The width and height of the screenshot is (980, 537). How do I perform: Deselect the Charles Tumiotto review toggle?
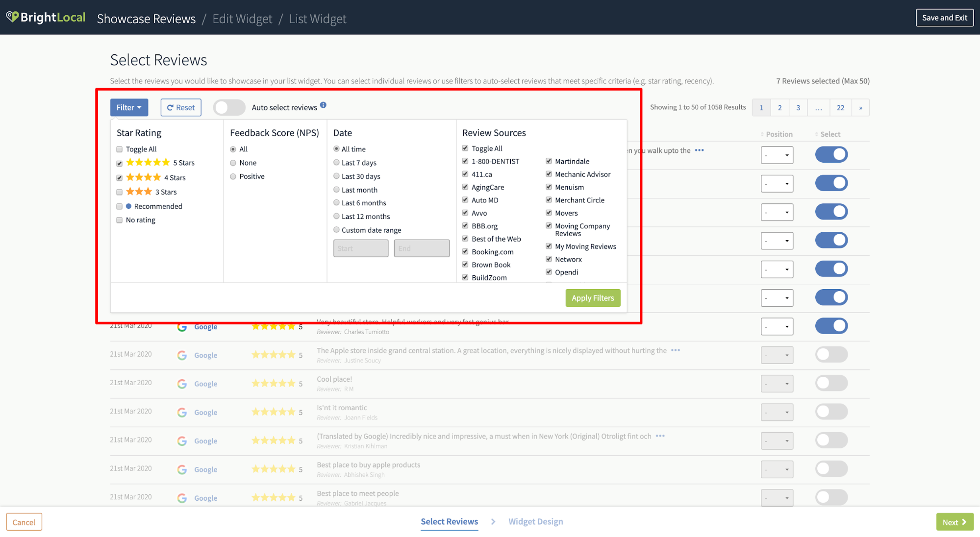coord(831,326)
